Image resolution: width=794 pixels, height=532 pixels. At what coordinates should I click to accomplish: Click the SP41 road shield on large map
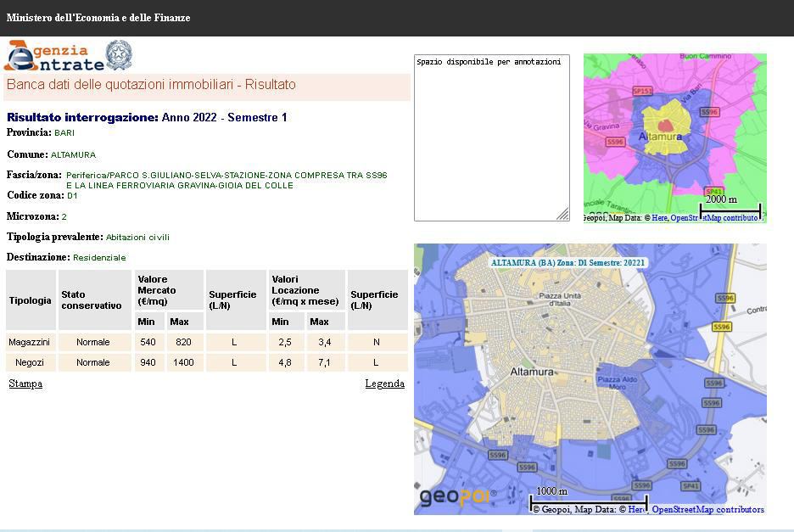[691, 486]
